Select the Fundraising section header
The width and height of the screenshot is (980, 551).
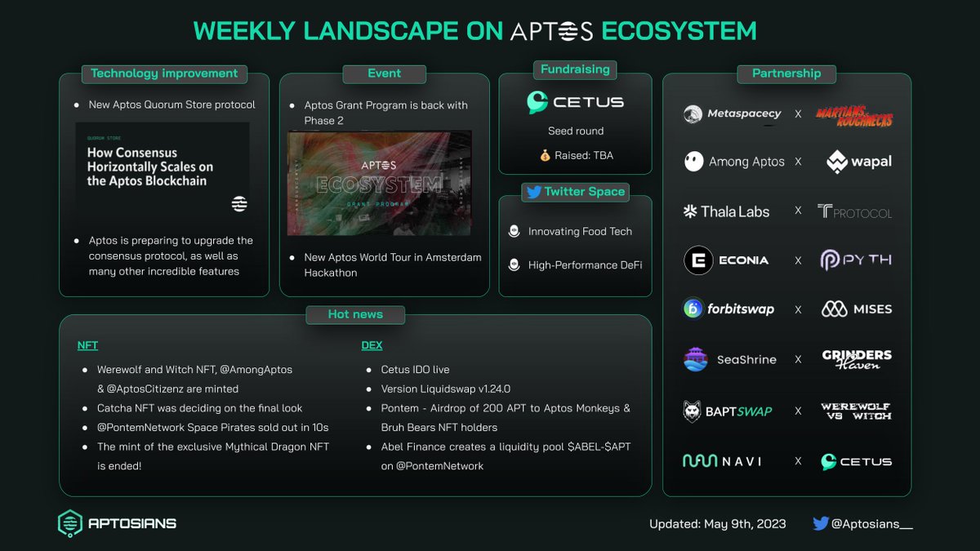pos(575,69)
